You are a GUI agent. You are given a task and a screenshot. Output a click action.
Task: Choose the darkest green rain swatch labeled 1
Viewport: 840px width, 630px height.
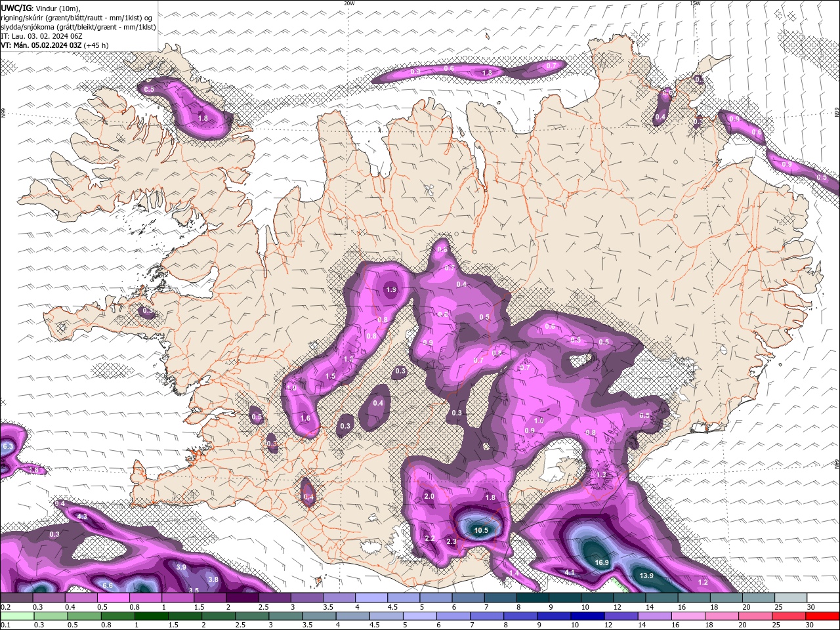[x=152, y=616]
